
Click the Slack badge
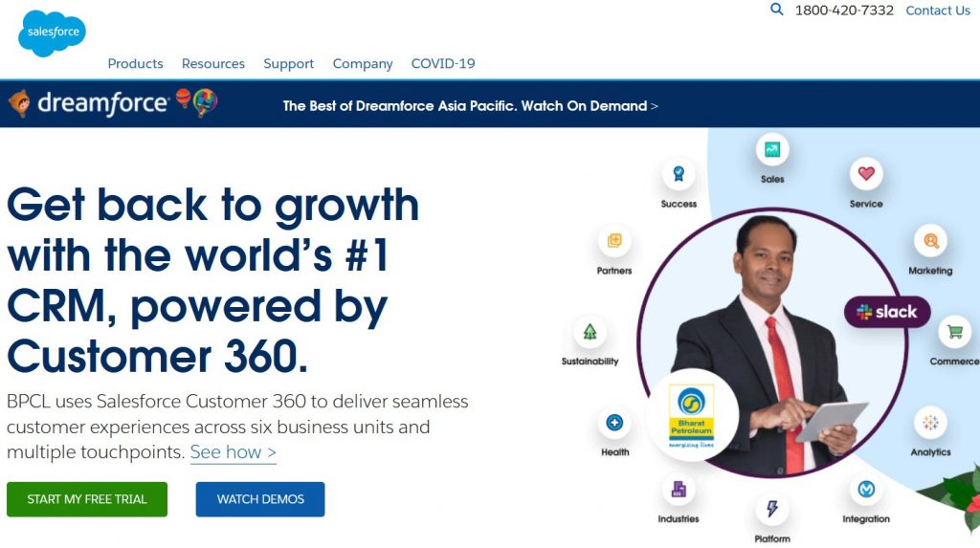click(887, 312)
